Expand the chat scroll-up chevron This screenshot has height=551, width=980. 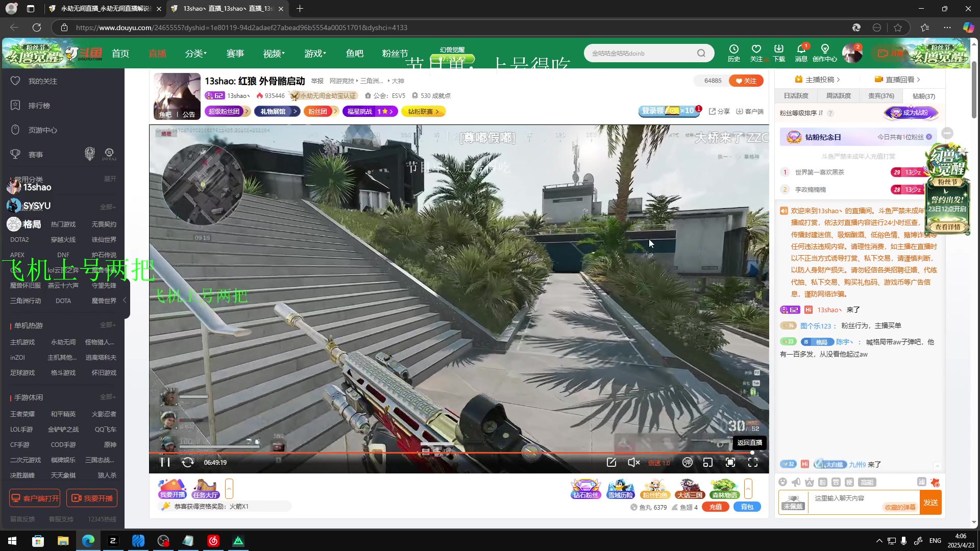[937, 466]
